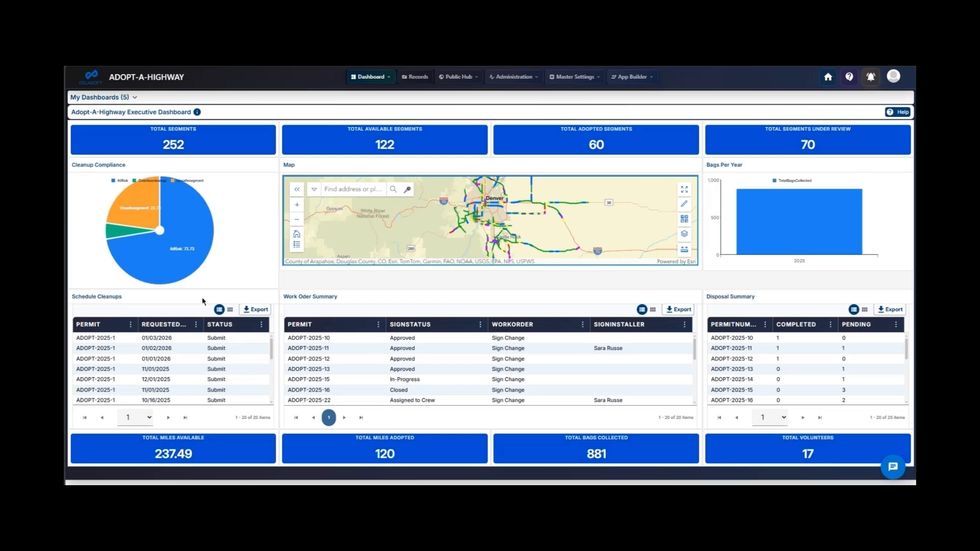Image resolution: width=980 pixels, height=551 pixels.
Task: Click the Help button on the dashboard
Action: (897, 112)
